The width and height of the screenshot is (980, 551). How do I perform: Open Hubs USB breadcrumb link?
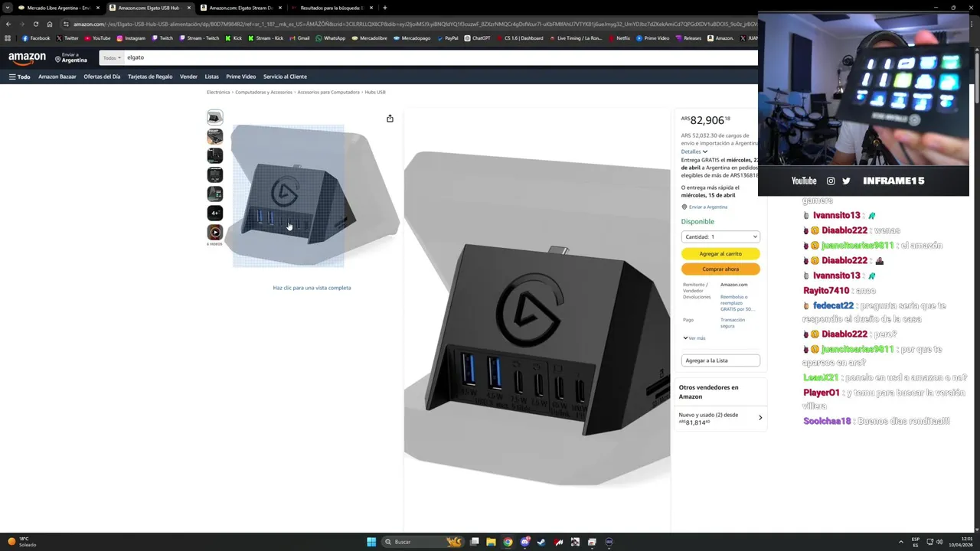(375, 92)
